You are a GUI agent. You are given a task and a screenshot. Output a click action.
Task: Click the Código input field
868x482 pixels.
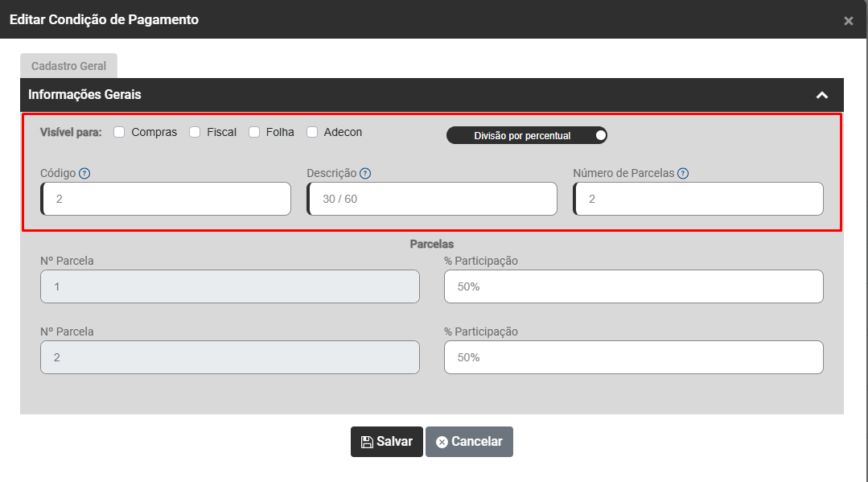tap(167, 199)
